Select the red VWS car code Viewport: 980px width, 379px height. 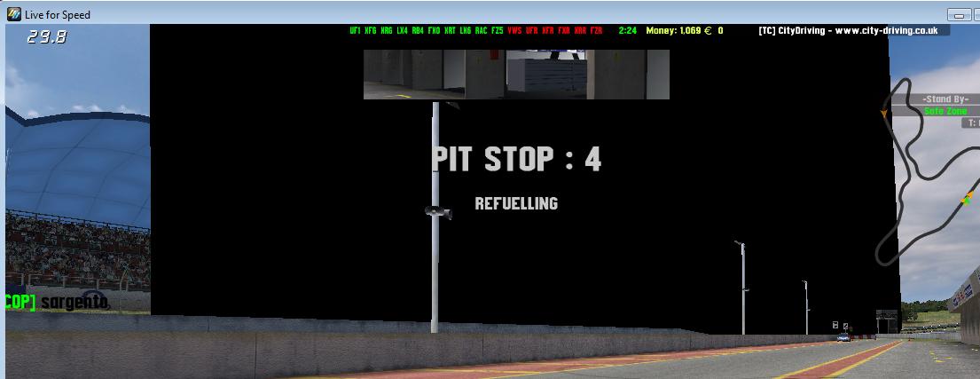pos(514,30)
